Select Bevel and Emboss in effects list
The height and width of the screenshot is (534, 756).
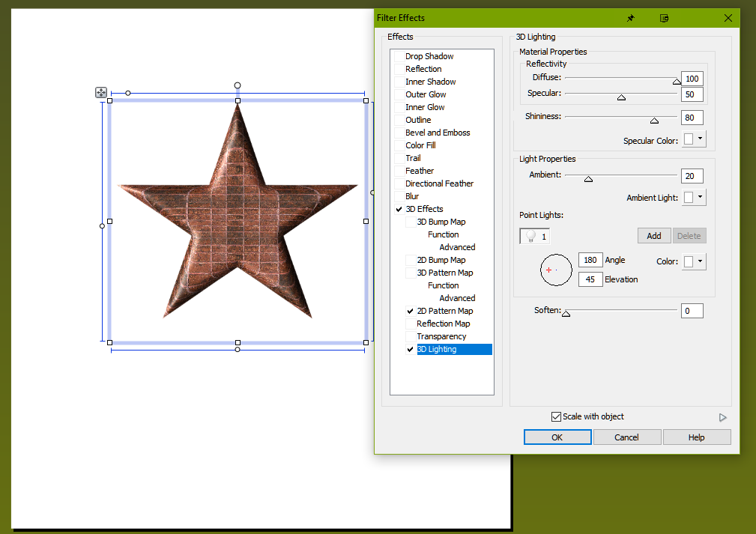438,133
